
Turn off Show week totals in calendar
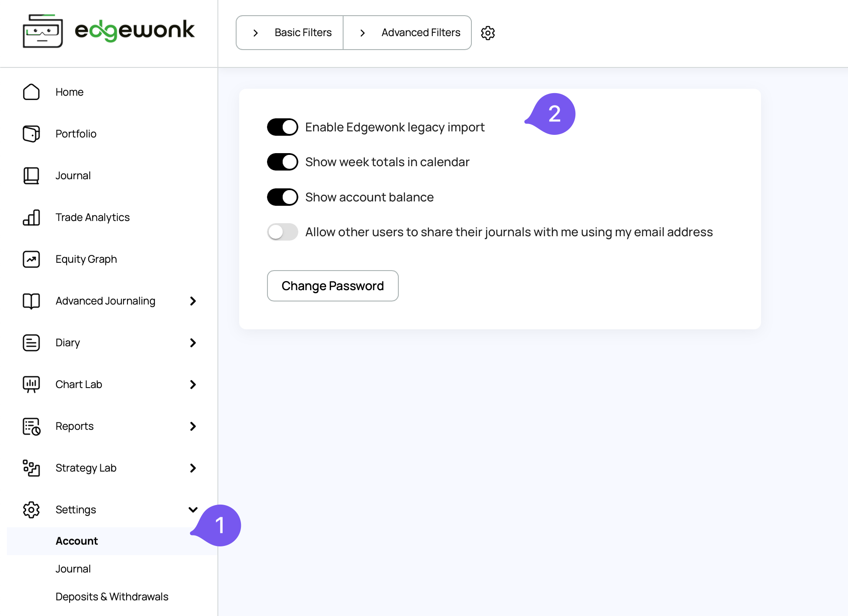pos(282,162)
